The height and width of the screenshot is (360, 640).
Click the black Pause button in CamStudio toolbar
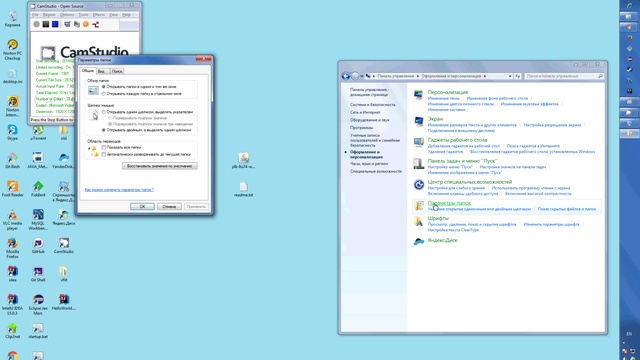pos(46,24)
